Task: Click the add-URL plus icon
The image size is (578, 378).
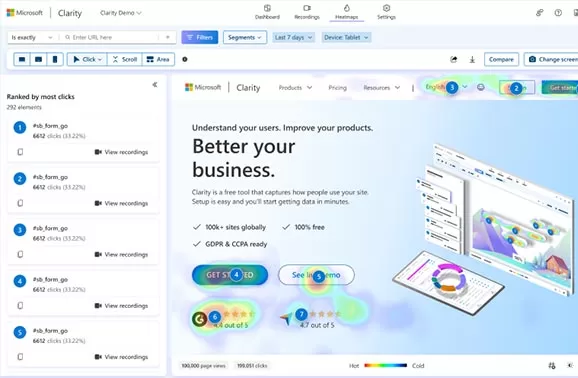Action: [168, 37]
